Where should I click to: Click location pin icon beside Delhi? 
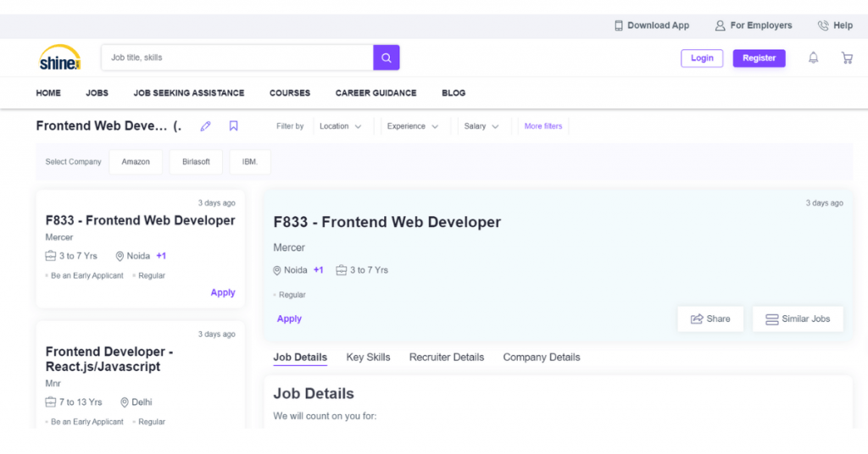[125, 402]
